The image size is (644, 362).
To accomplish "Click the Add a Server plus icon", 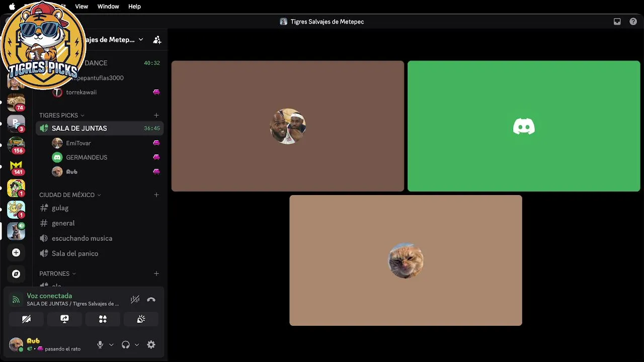I will (x=16, y=252).
